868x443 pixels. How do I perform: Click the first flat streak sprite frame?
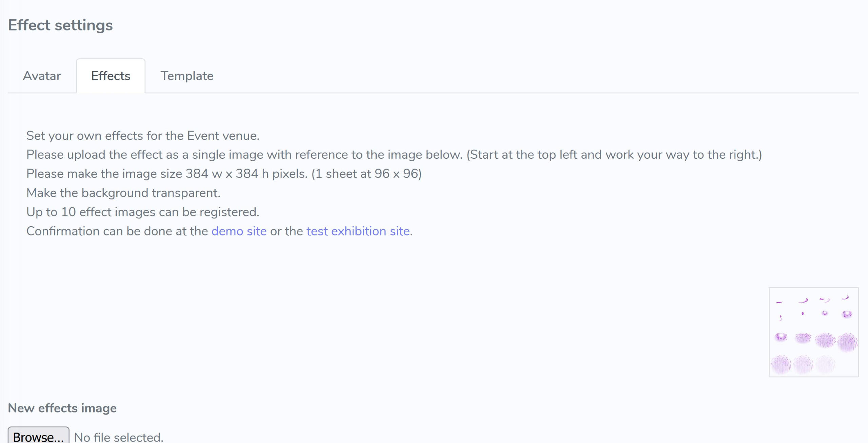click(x=779, y=302)
